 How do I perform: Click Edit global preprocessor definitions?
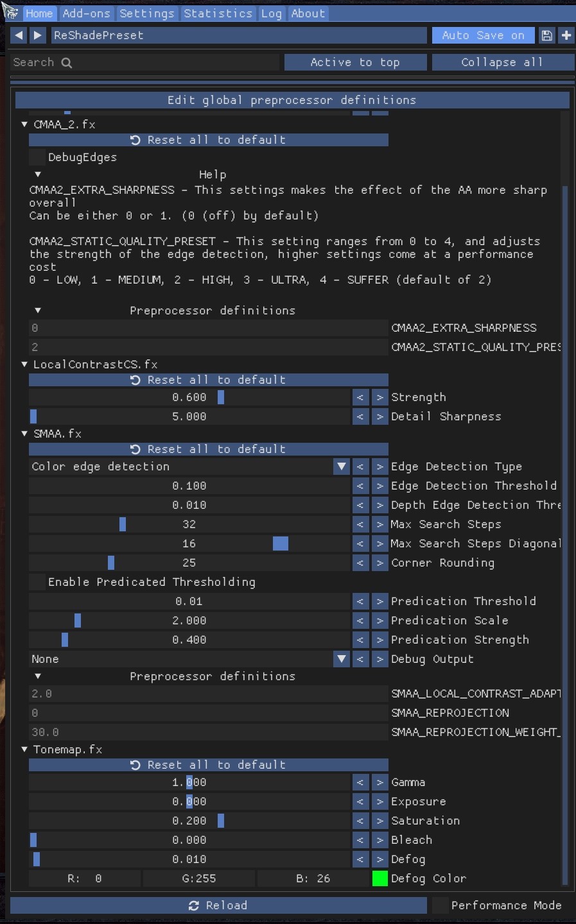pos(293,100)
